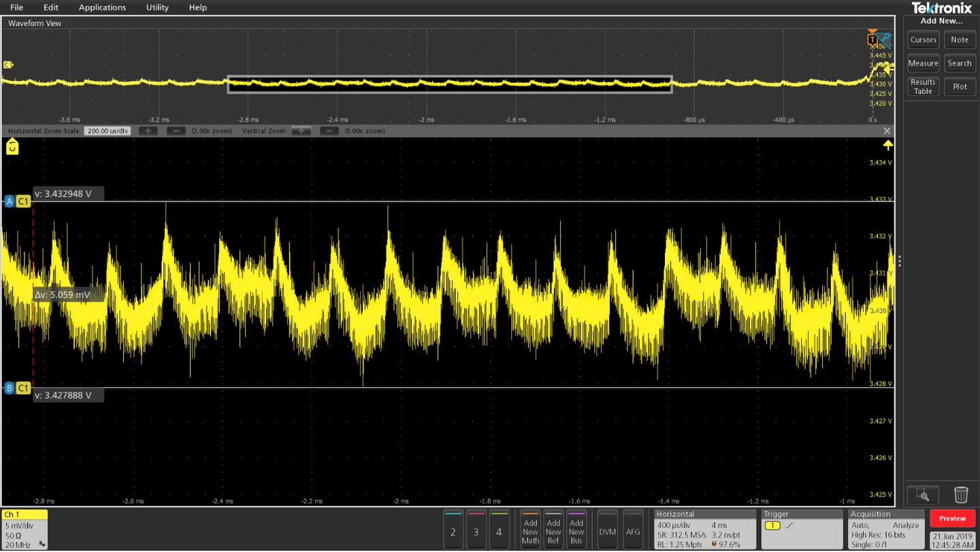Click the C1 handle in zoom view
Image resolution: width=980 pixels, height=552 pixels.
[x=12, y=146]
